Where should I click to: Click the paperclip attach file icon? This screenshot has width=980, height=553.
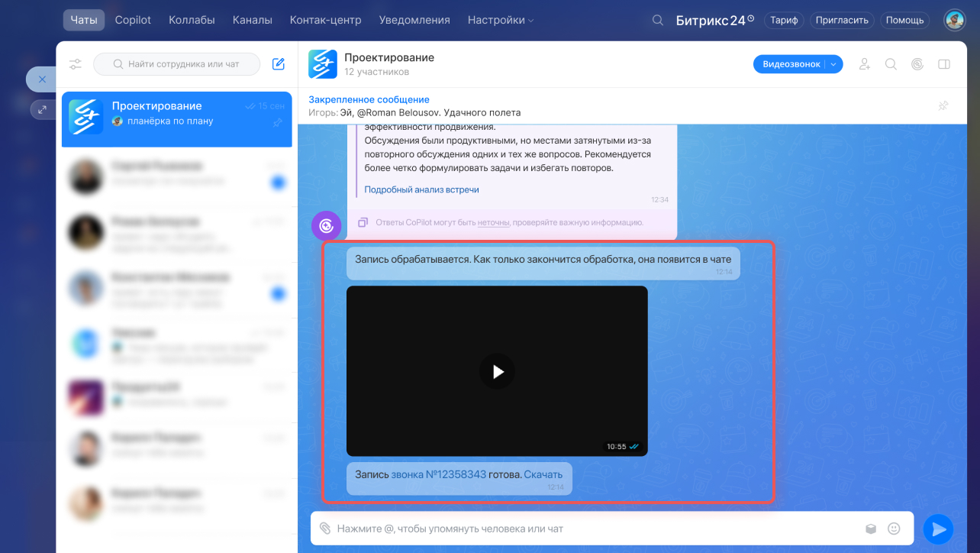(x=325, y=529)
